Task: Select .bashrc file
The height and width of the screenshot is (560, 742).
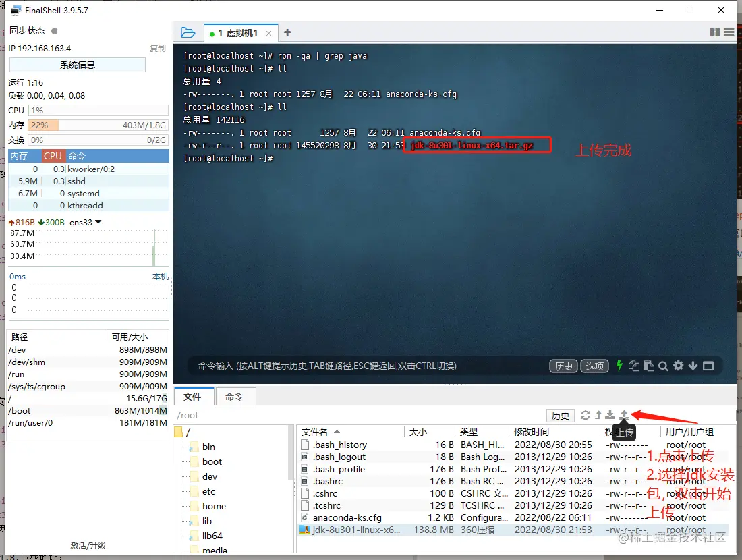Action: (x=327, y=482)
